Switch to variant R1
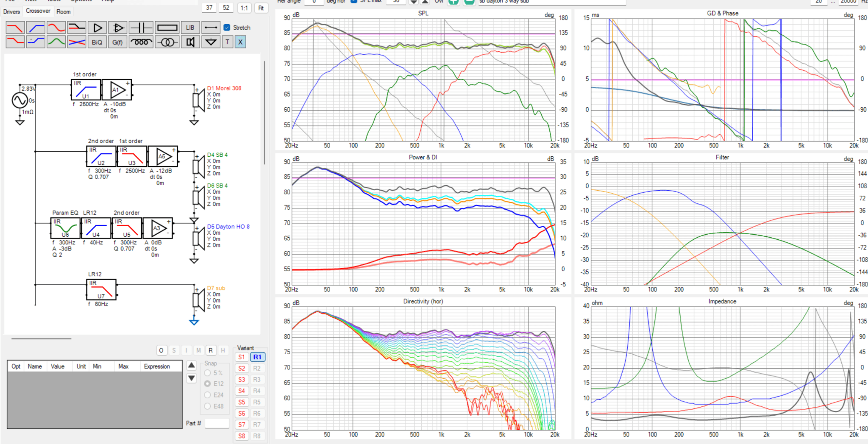Viewport: 868px width, 444px height. point(257,357)
